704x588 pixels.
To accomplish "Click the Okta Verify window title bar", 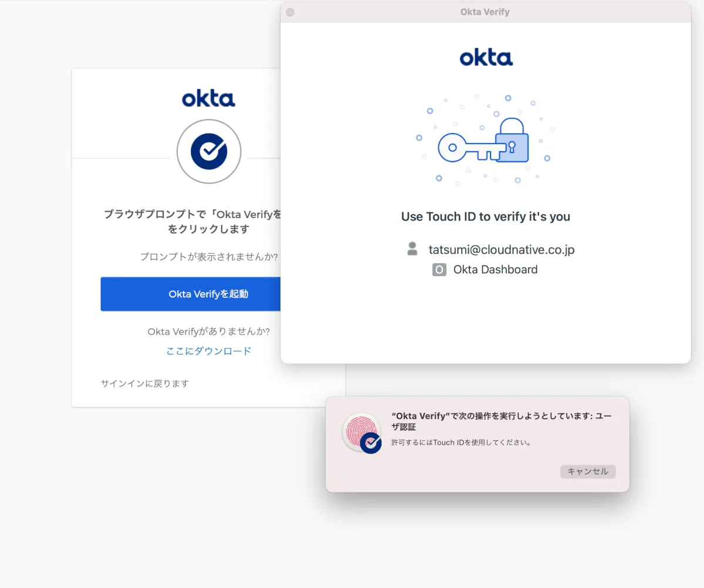I will (x=486, y=12).
